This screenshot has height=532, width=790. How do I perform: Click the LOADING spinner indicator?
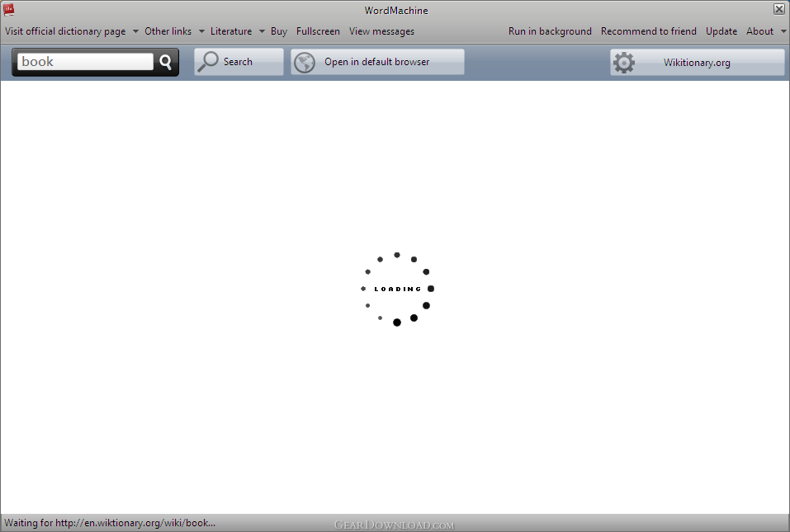[397, 289]
